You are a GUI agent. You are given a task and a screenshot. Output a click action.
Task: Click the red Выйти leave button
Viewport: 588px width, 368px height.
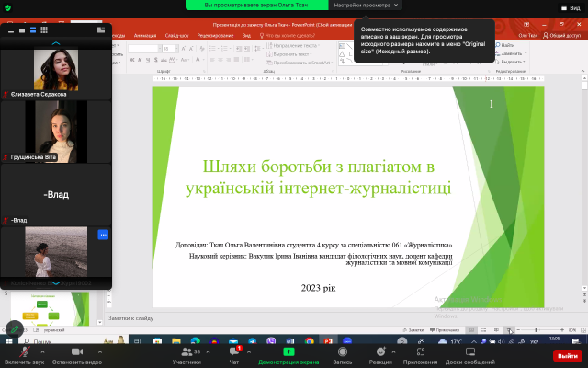(566, 355)
